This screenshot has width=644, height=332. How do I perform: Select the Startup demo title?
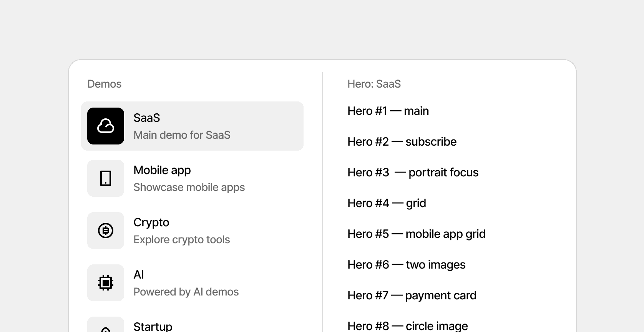(x=153, y=327)
